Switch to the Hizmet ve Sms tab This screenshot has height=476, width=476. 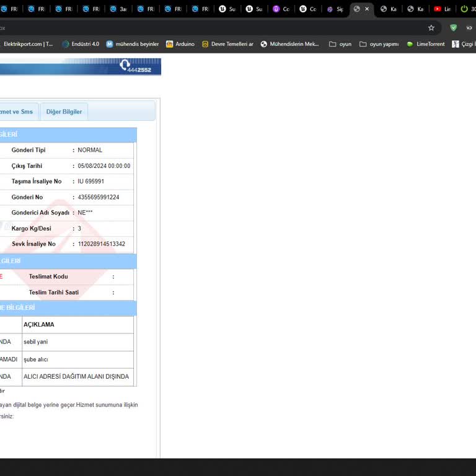pyautogui.click(x=17, y=112)
